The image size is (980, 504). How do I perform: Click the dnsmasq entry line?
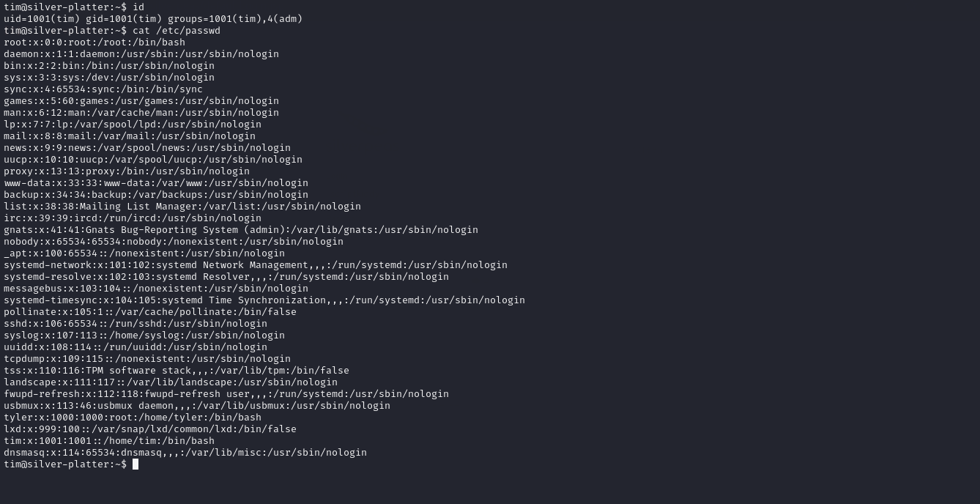(185, 452)
